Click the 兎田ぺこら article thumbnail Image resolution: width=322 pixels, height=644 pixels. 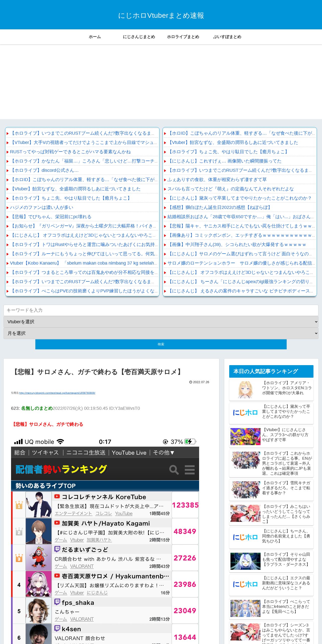click(245, 608)
